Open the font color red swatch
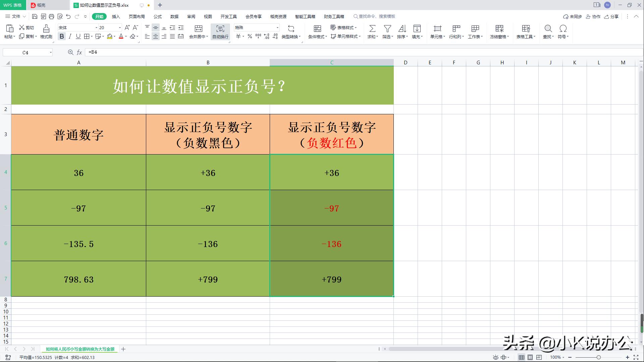 tap(121, 37)
